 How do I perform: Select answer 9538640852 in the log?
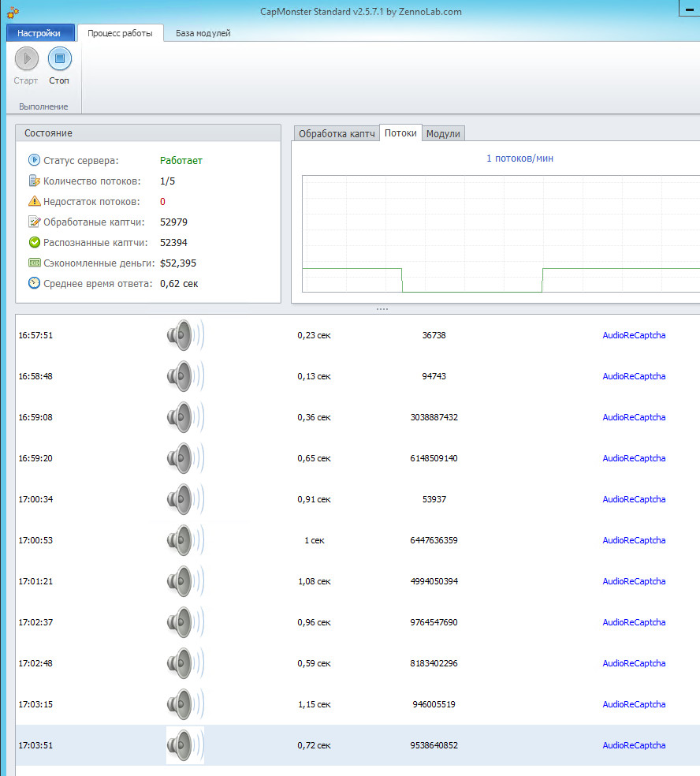pos(434,745)
